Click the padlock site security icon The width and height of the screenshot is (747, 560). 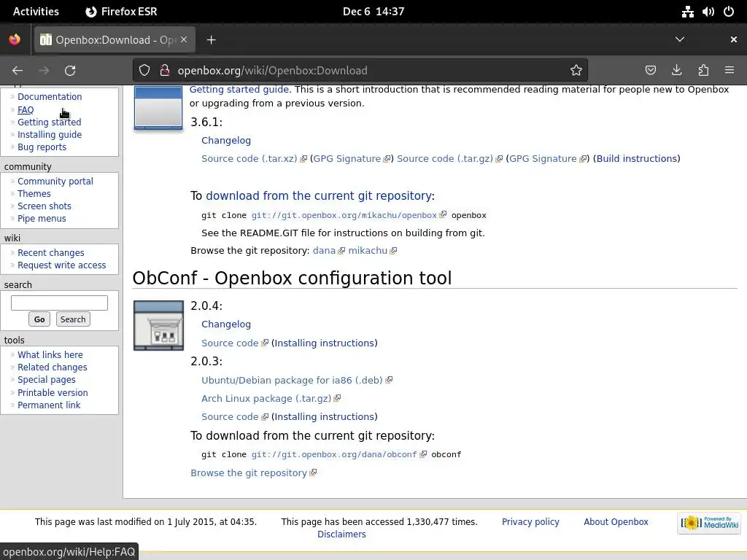pyautogui.click(x=165, y=71)
